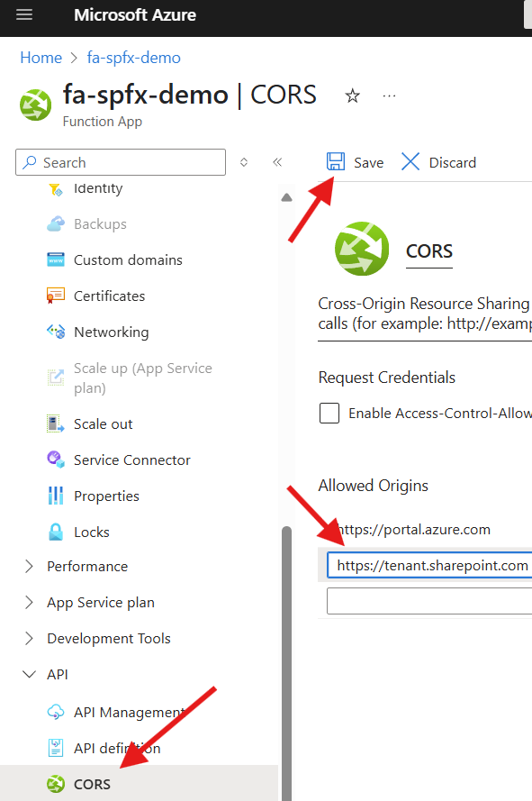532x801 pixels.
Task: Open Certificates page
Action: [x=109, y=296]
